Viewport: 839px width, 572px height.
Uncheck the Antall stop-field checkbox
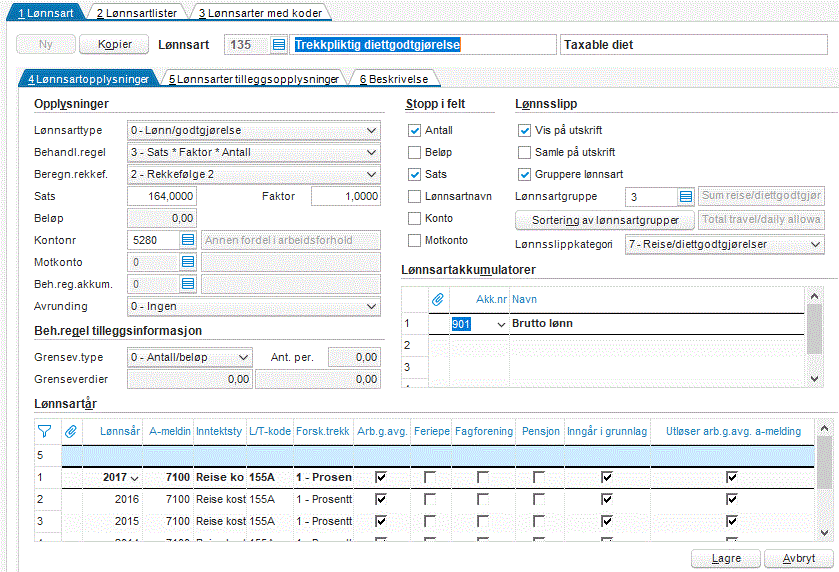[x=415, y=130]
